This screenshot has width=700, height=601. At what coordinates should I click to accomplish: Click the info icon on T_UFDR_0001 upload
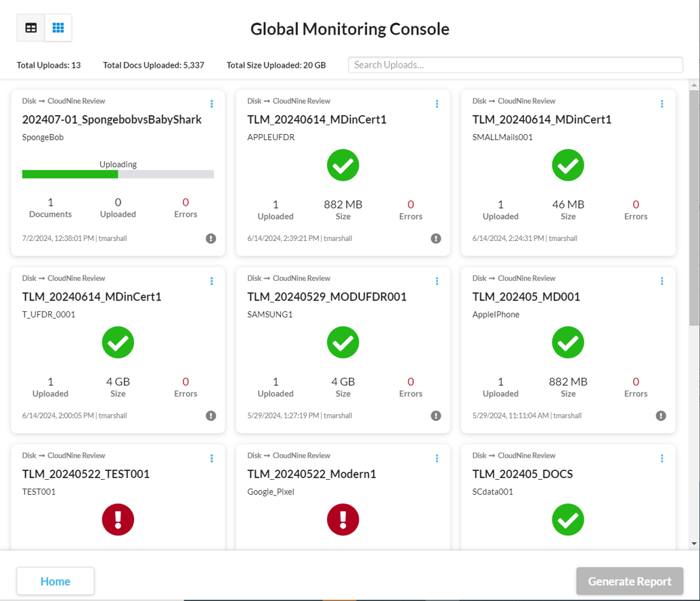coord(211,415)
